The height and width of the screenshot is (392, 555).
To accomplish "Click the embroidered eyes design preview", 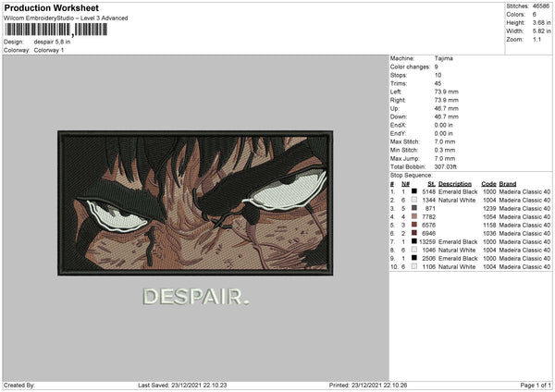I will coord(195,203).
